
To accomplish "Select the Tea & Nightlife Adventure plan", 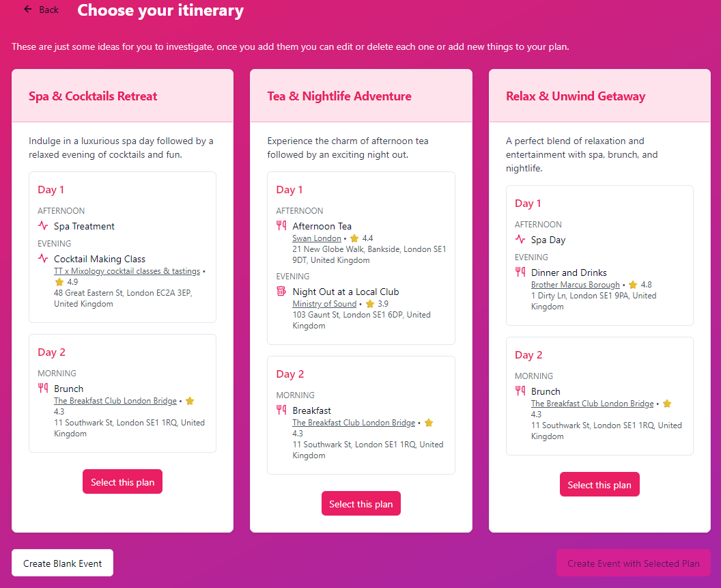I will 361,504.
